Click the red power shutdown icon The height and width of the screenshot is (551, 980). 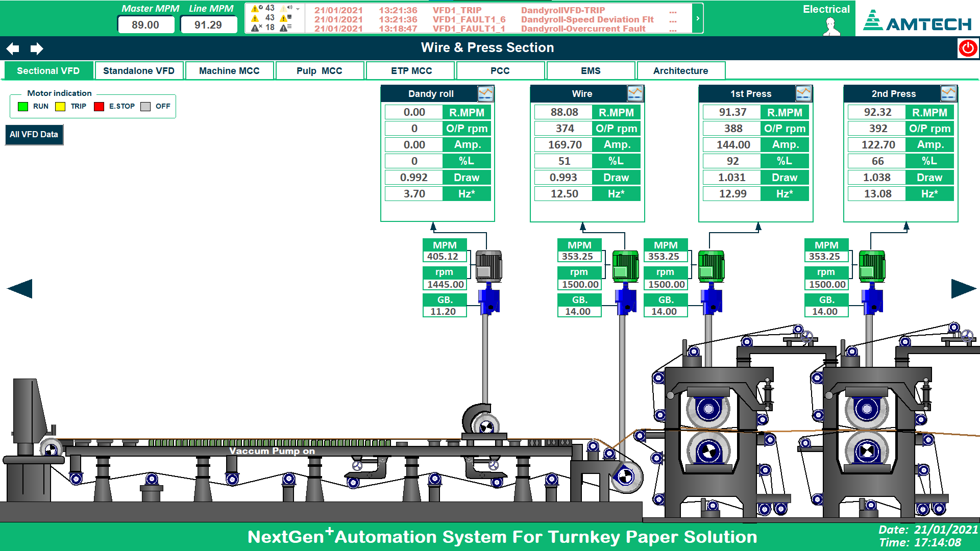pyautogui.click(x=968, y=48)
